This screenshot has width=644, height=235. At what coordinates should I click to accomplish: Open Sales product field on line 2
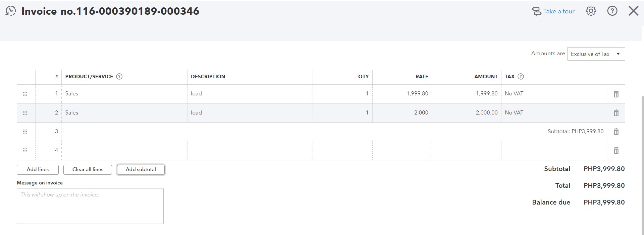click(x=124, y=113)
